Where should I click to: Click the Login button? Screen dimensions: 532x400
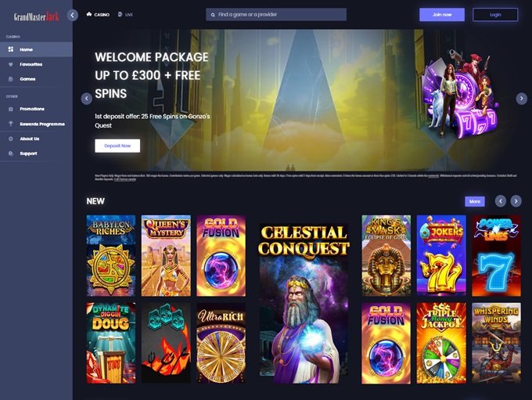click(495, 15)
